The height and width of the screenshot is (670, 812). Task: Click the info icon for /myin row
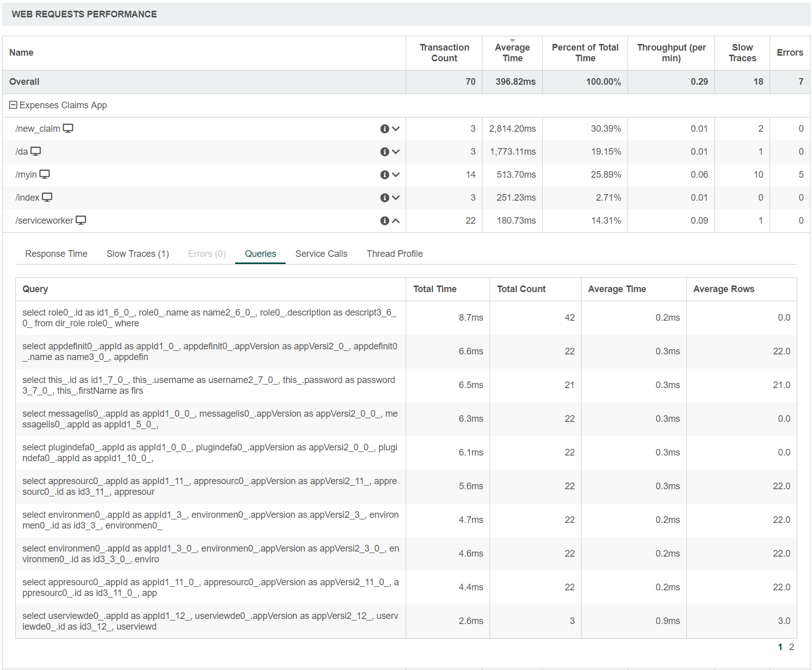click(384, 175)
